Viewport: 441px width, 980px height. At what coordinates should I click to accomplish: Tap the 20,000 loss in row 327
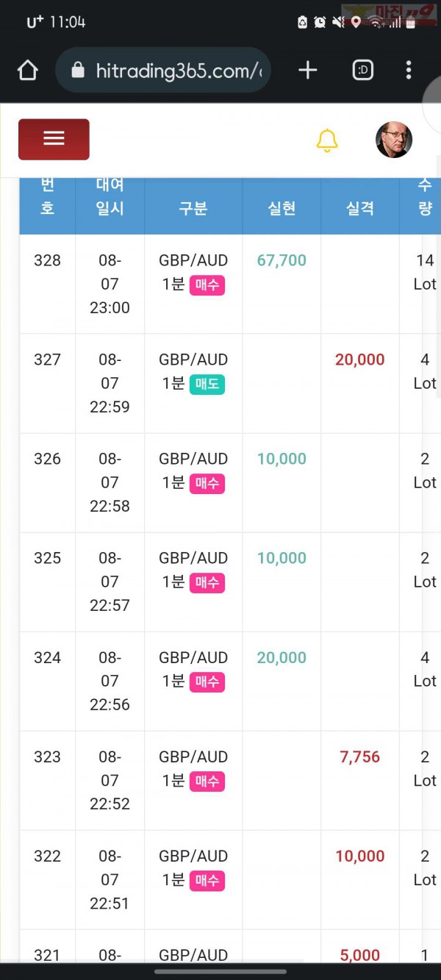tap(360, 360)
